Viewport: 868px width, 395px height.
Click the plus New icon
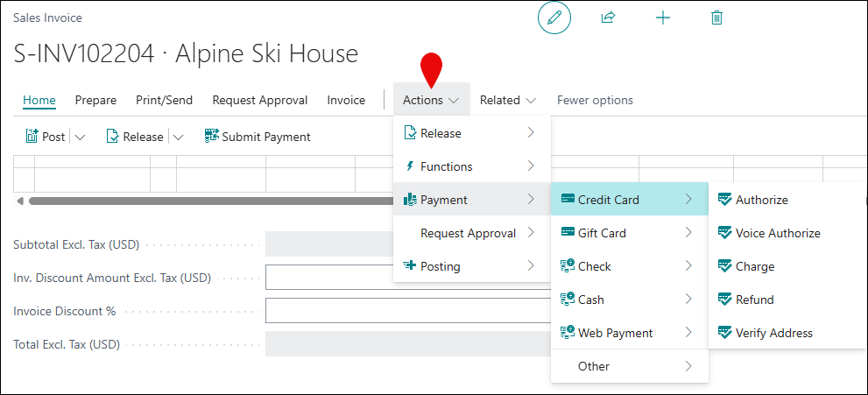pos(663,18)
